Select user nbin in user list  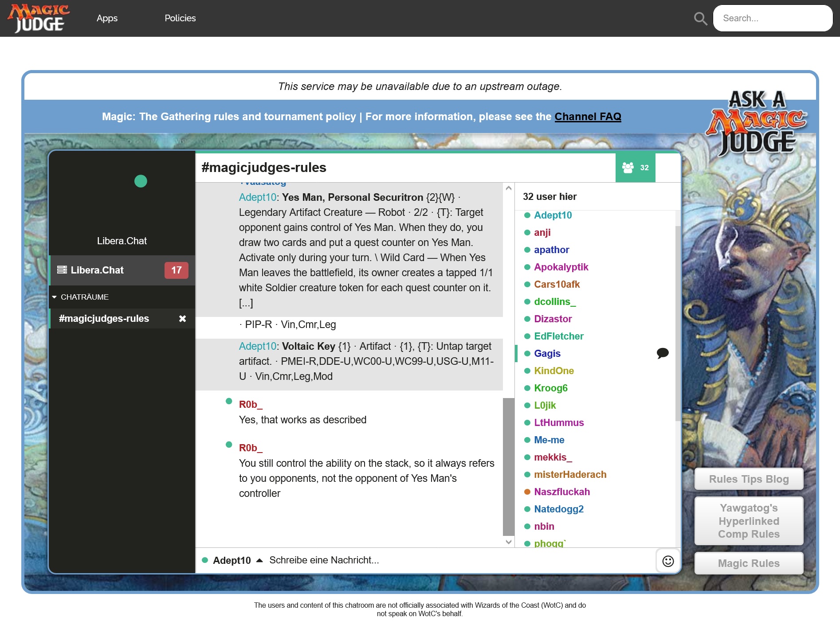[544, 527]
